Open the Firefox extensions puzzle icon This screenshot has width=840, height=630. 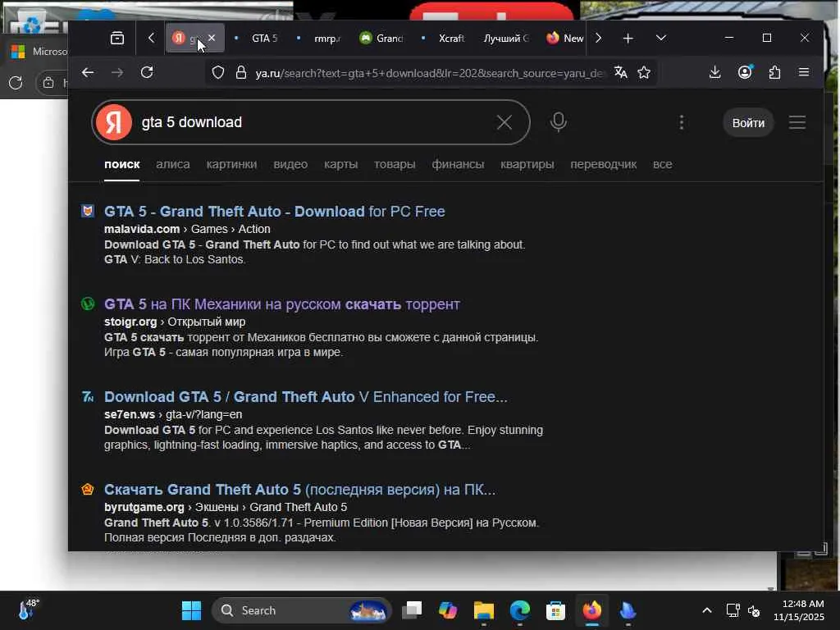pos(774,72)
